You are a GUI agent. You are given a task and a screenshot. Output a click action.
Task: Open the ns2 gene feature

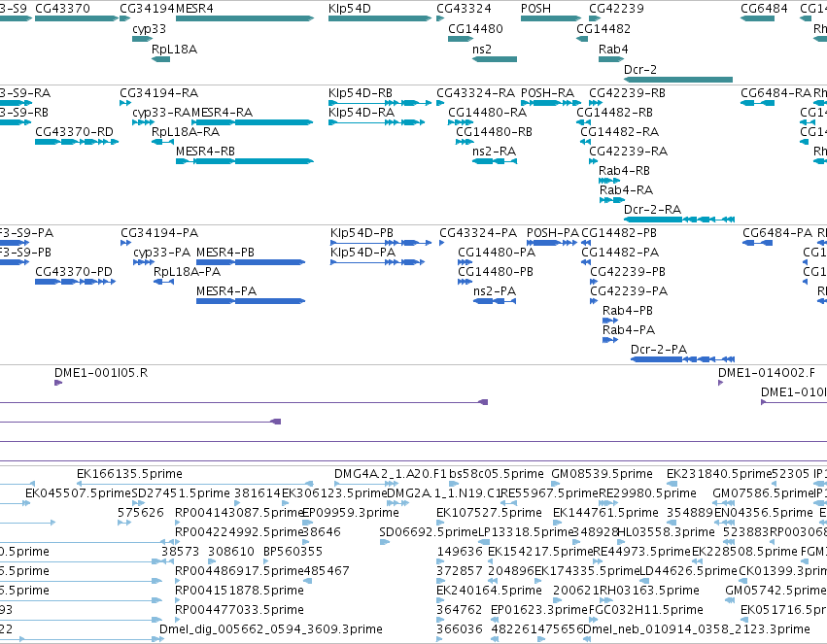(495, 59)
